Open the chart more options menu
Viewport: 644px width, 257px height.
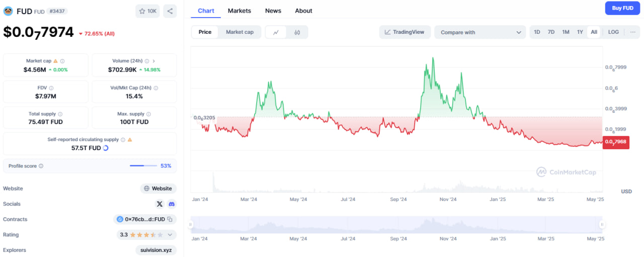[632, 32]
